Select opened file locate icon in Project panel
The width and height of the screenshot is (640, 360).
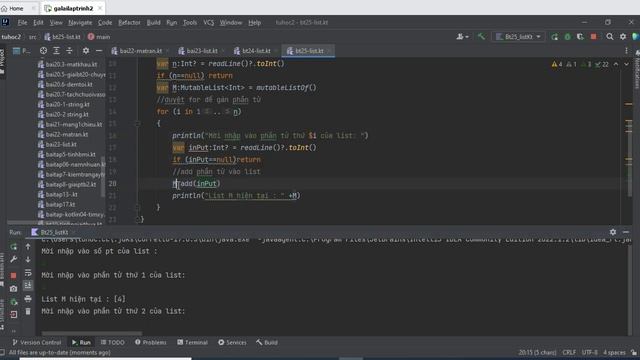point(43,51)
